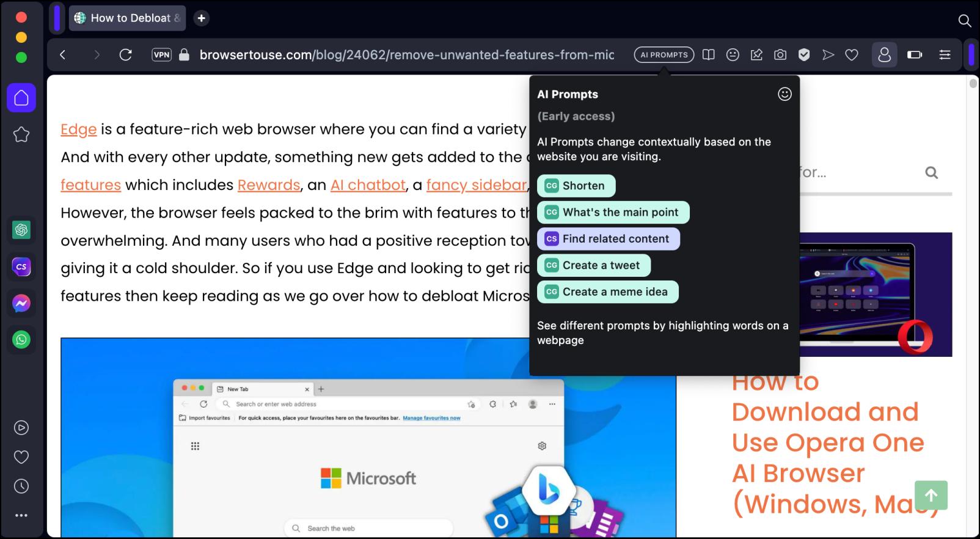
Task: Go back to the previous page
Action: tap(62, 55)
